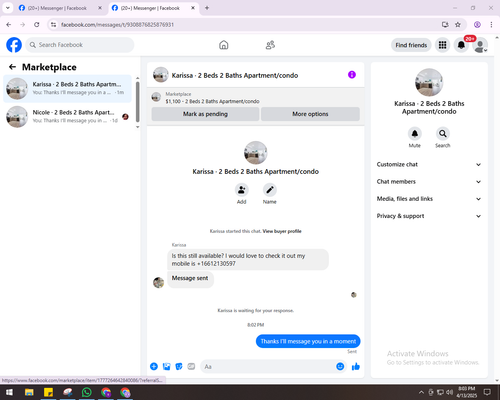
Task: Attach a photo with the image icon
Action: [166, 366]
